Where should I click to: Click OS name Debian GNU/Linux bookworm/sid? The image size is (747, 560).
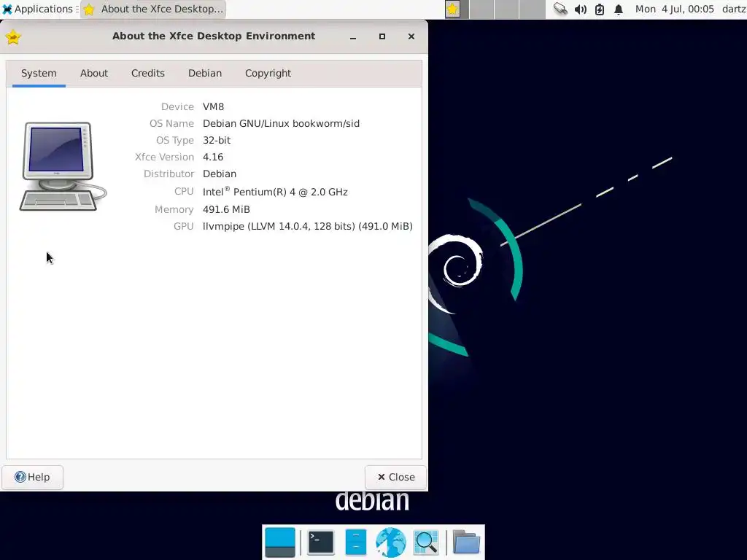click(x=281, y=123)
